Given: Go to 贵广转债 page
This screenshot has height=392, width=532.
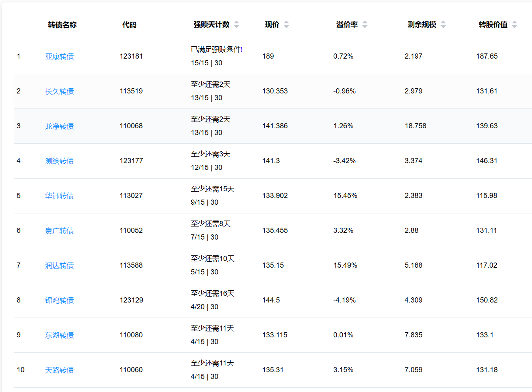Looking at the screenshot, I should click(x=59, y=231).
